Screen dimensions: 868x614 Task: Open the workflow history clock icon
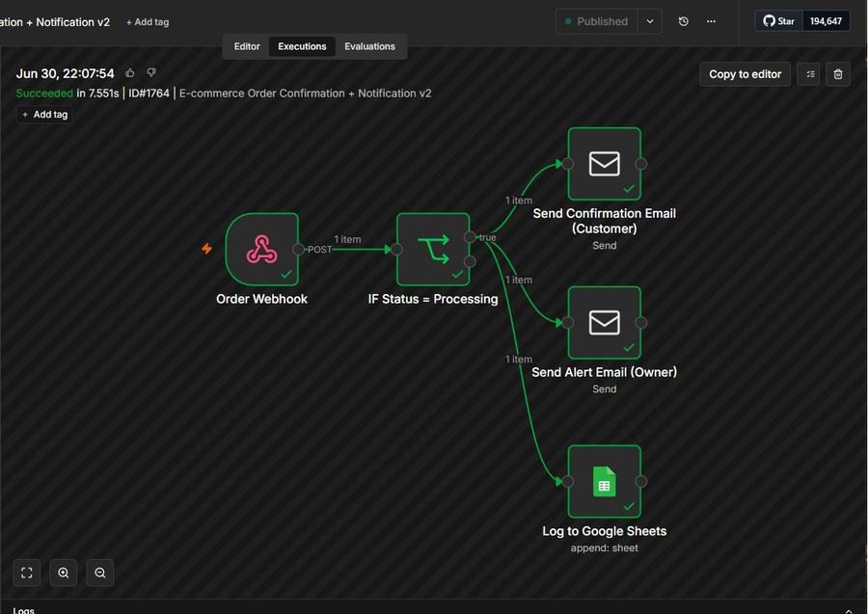[684, 21]
